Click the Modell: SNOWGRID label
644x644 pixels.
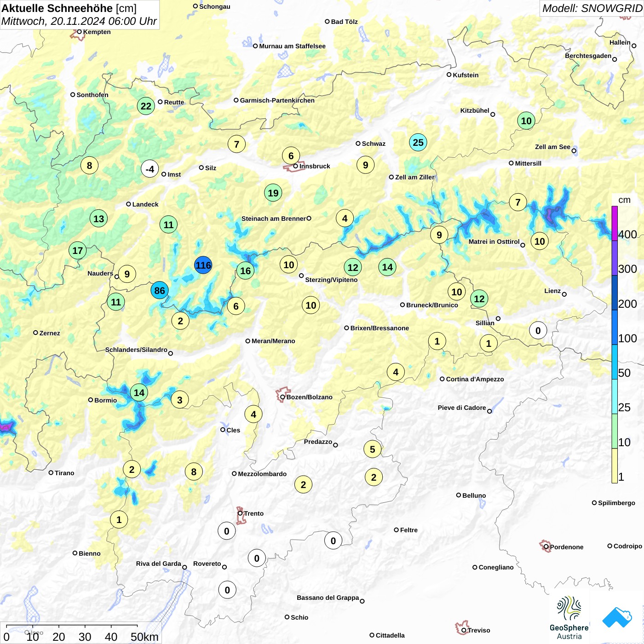592,8
